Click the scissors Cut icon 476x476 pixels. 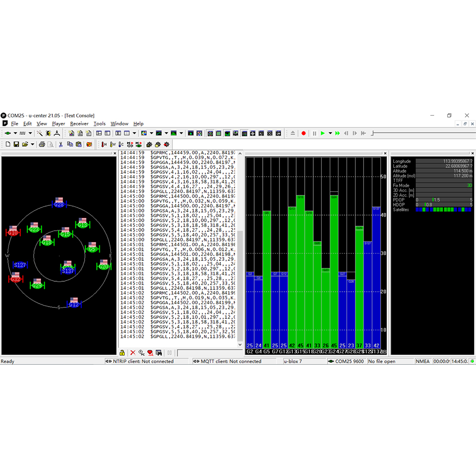coord(61,144)
